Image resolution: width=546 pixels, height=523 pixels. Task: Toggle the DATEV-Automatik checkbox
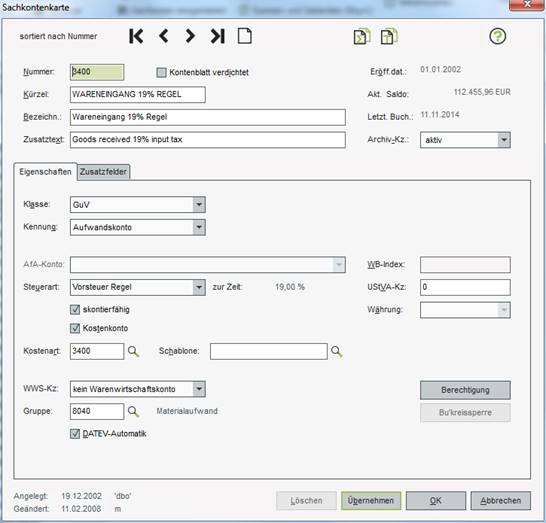click(75, 434)
